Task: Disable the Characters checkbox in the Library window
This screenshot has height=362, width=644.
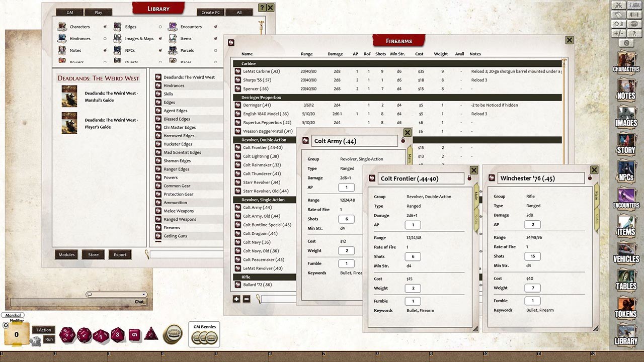Action: point(104,27)
